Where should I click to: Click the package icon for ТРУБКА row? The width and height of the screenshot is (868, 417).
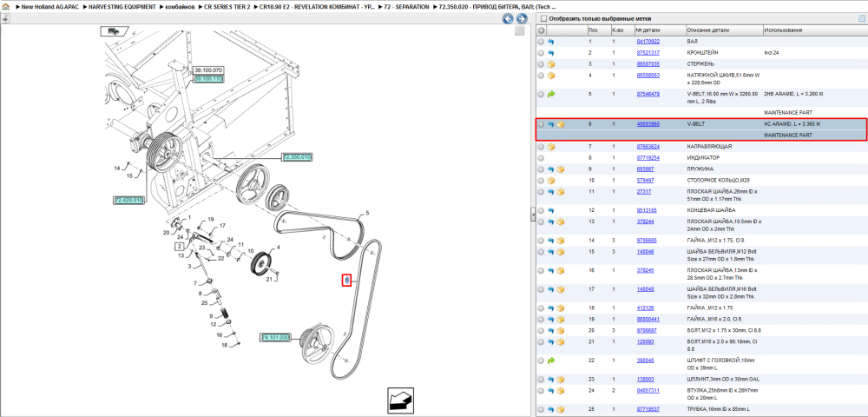tap(560, 409)
